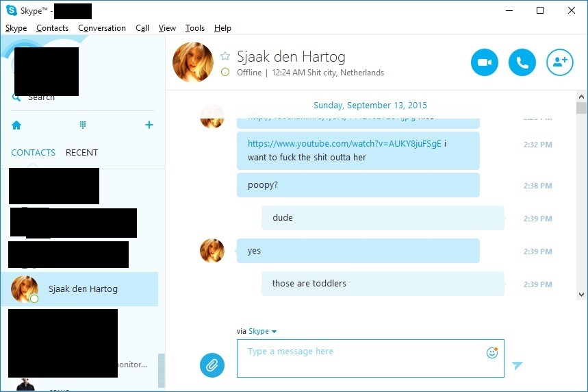This screenshot has width=588, height=392.
Task: Minimize the Skype window
Action: (x=509, y=10)
